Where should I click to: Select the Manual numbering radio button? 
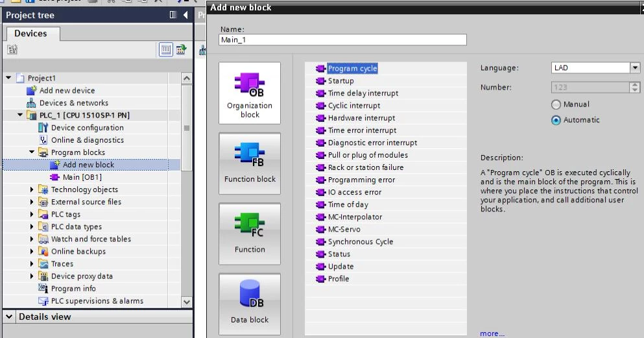click(556, 104)
